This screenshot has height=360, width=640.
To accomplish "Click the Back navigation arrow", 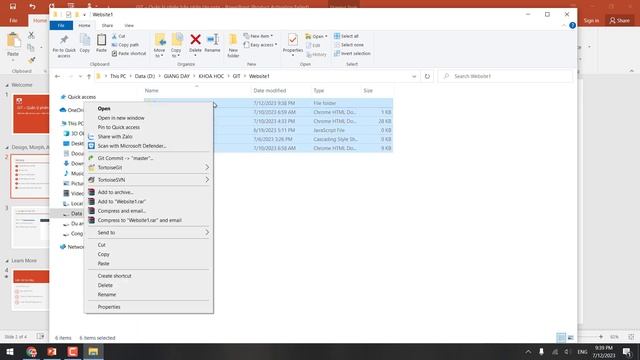I will (x=57, y=76).
